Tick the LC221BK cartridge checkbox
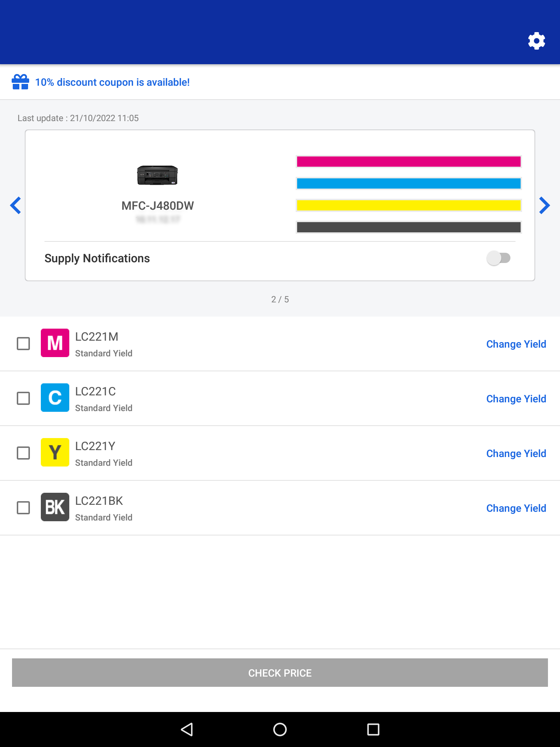 coord(23,508)
